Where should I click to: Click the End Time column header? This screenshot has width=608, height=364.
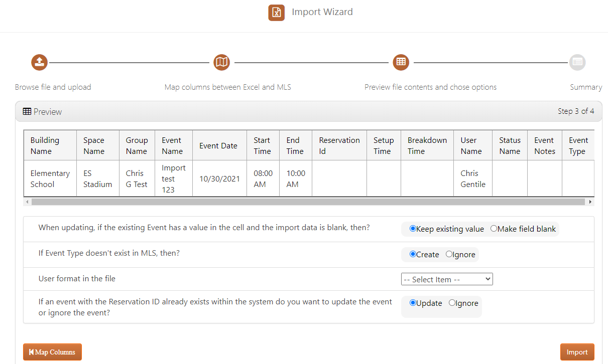tap(296, 145)
